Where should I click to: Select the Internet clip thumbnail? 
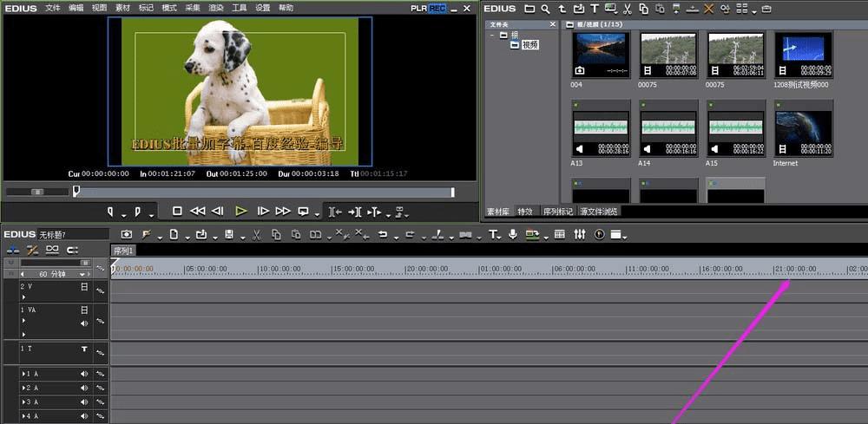click(x=803, y=130)
